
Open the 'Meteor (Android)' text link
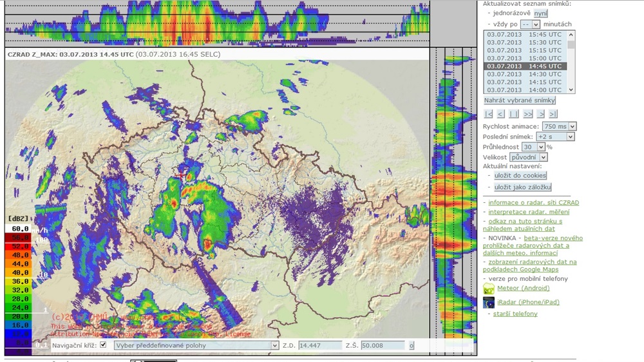click(523, 288)
